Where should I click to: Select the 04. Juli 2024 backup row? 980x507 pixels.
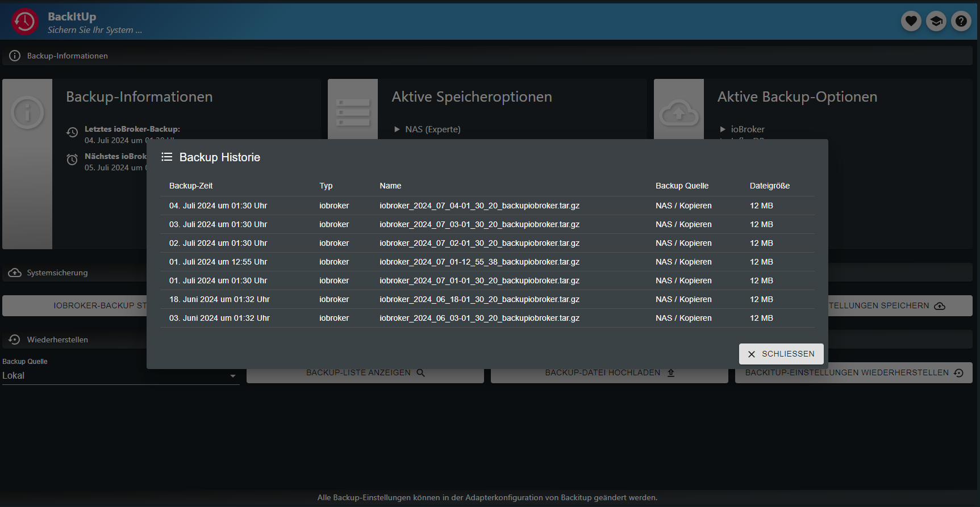coord(218,206)
